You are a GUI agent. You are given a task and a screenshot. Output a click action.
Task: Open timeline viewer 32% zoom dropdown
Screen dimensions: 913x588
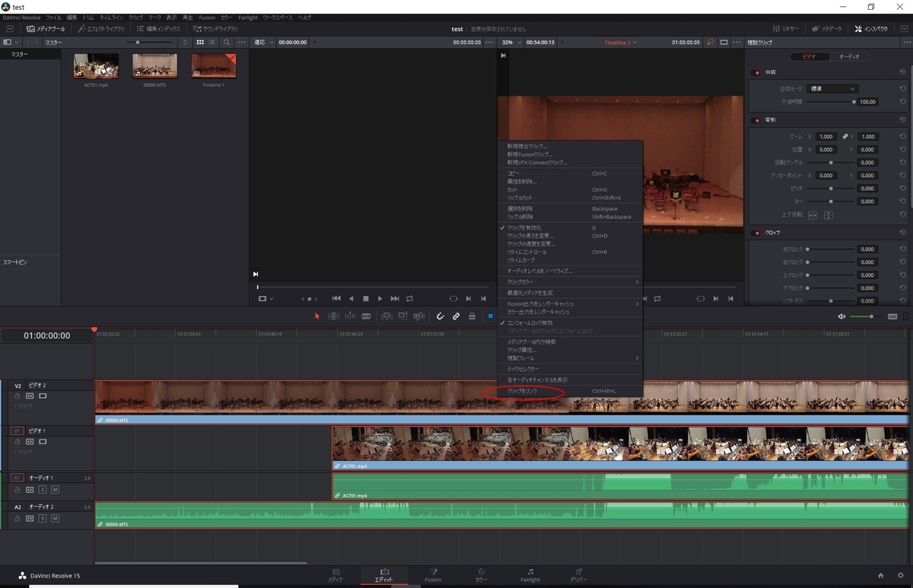click(511, 43)
